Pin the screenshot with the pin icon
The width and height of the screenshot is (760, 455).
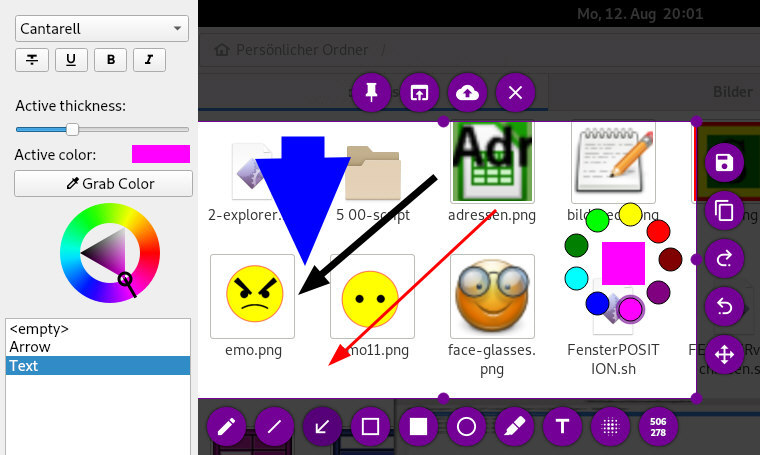372,93
